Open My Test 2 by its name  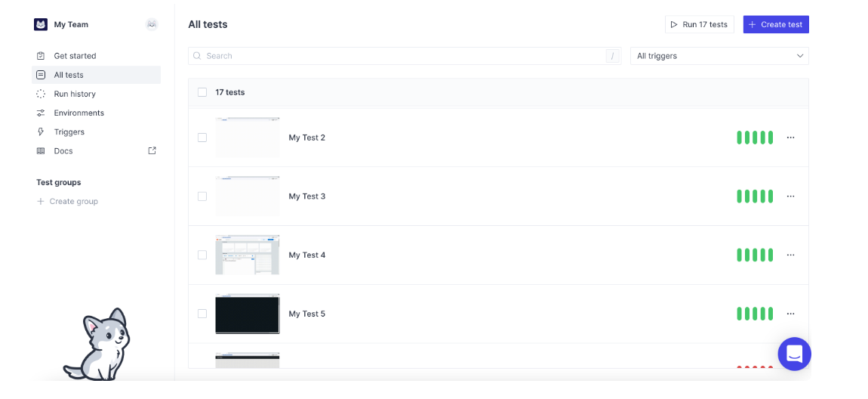pyautogui.click(x=306, y=138)
